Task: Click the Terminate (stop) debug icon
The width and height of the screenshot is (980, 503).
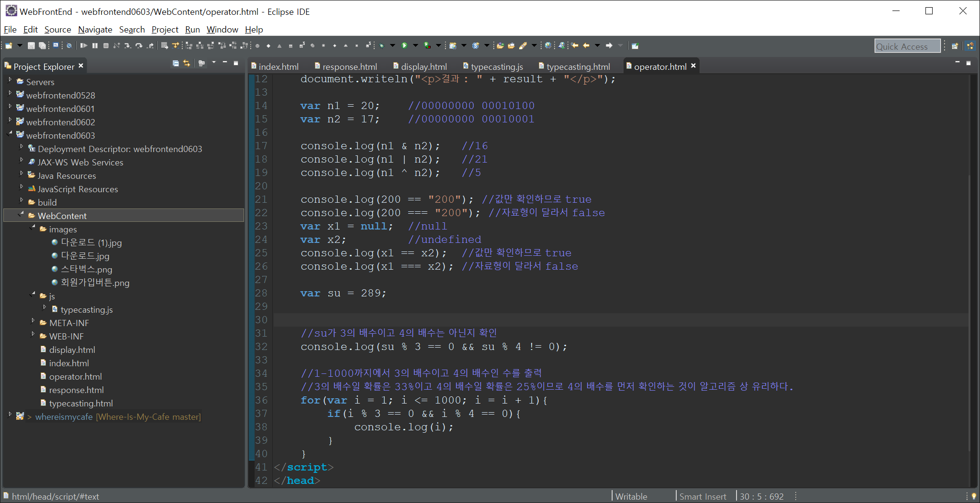Action: (106, 46)
